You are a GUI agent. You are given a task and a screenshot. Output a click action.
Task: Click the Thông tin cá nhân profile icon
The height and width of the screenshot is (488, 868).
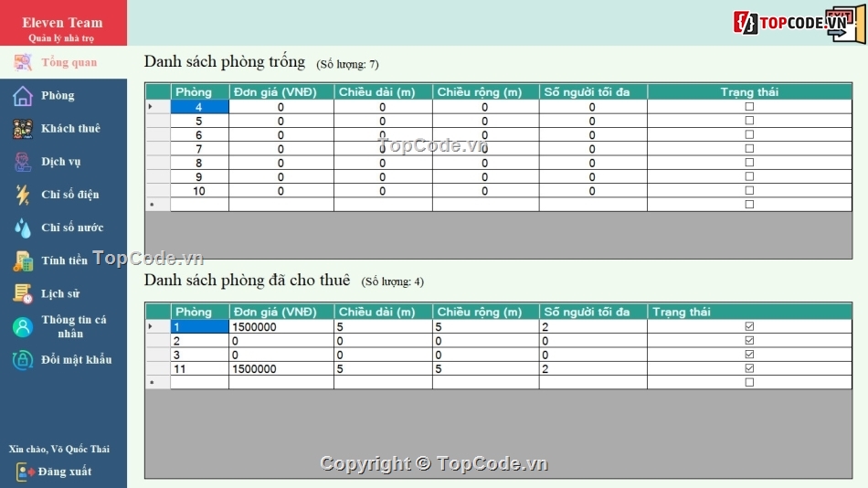(x=23, y=326)
